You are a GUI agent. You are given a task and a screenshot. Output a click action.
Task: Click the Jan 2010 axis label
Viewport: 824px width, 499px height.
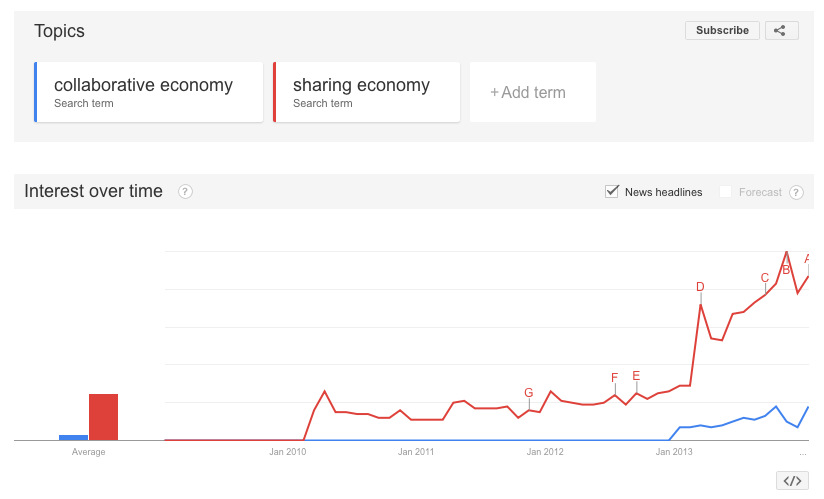[x=287, y=452]
